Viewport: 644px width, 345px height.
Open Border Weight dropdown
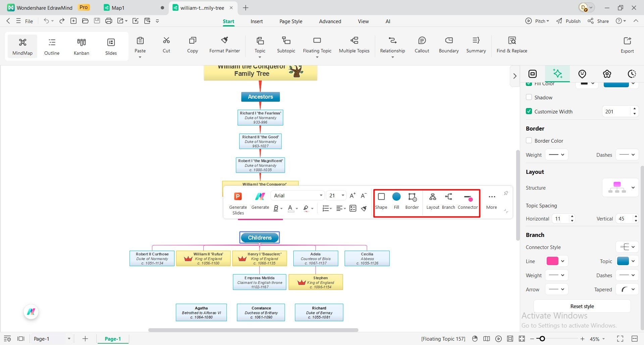pyautogui.click(x=556, y=155)
